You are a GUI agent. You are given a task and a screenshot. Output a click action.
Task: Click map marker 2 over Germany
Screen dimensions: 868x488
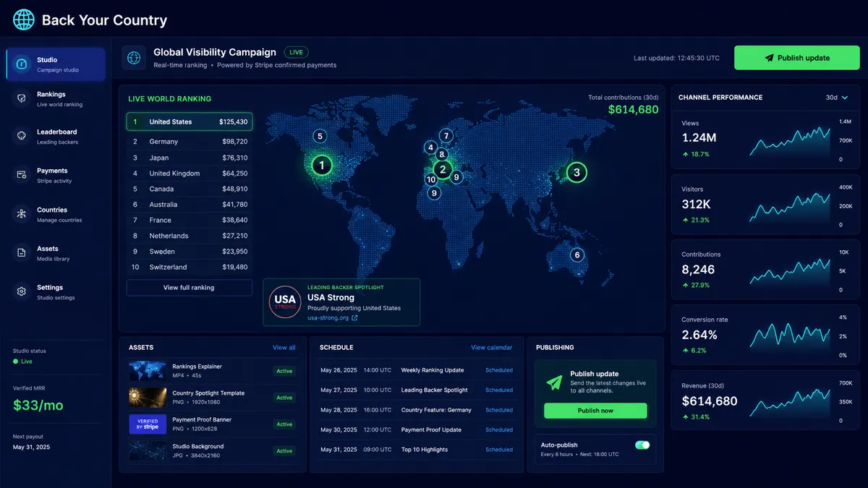tap(443, 171)
